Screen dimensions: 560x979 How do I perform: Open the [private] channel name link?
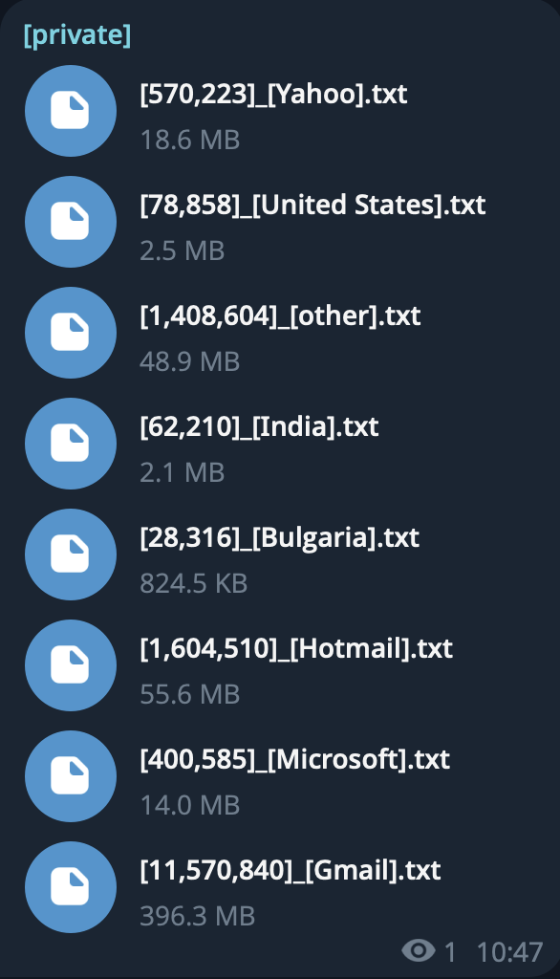pos(77,35)
